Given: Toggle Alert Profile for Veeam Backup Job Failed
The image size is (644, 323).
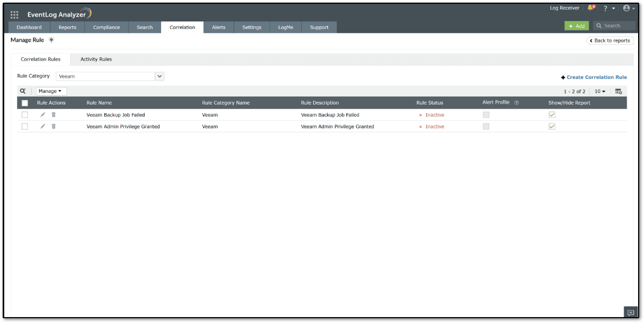Looking at the screenshot, I should (486, 115).
